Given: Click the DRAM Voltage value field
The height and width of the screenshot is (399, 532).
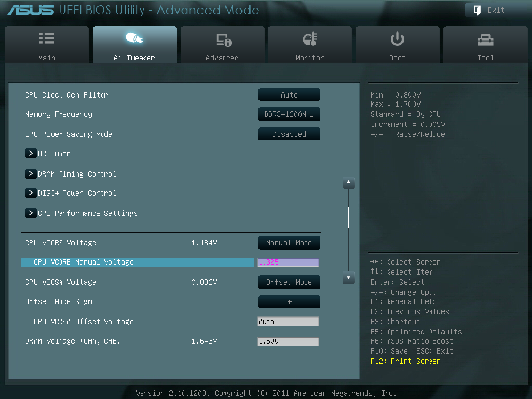Looking at the screenshot, I should point(288,341).
